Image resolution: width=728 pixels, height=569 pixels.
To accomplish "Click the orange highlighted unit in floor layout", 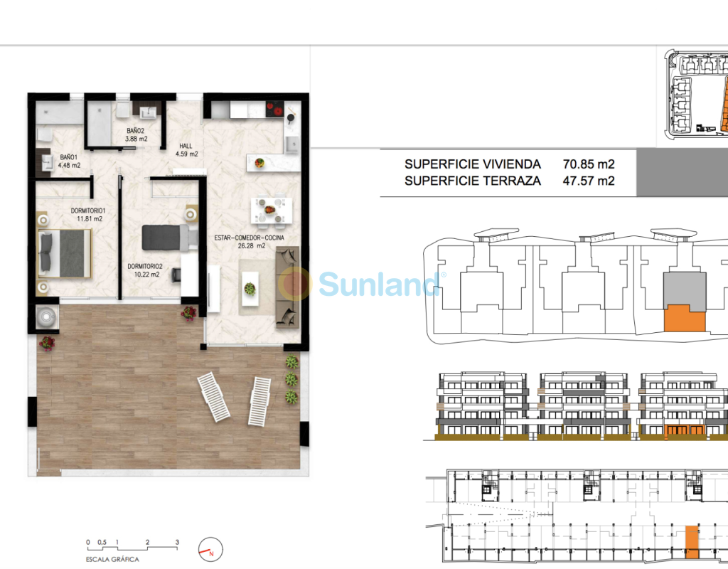I will pyautogui.click(x=683, y=318).
